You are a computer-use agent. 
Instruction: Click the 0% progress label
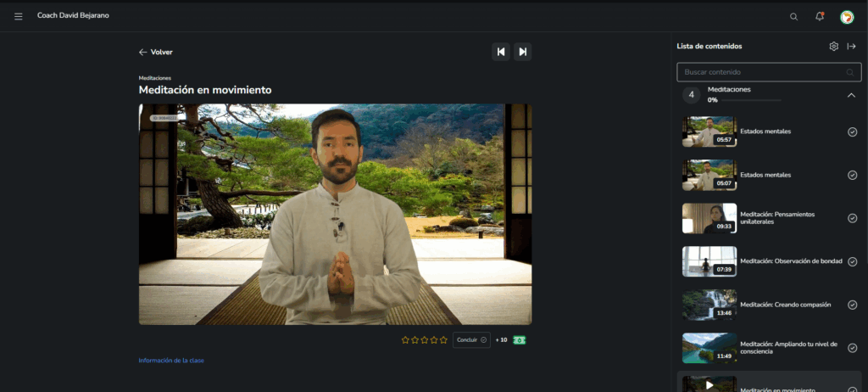tap(712, 100)
